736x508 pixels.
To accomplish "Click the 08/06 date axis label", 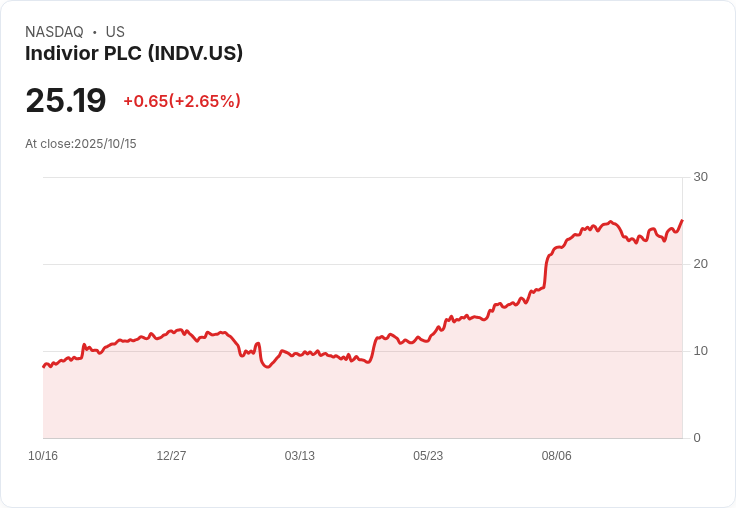I will click(x=556, y=456).
